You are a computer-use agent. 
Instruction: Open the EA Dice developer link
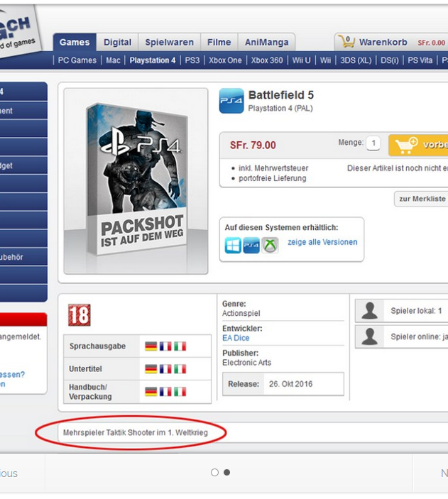coord(236,338)
